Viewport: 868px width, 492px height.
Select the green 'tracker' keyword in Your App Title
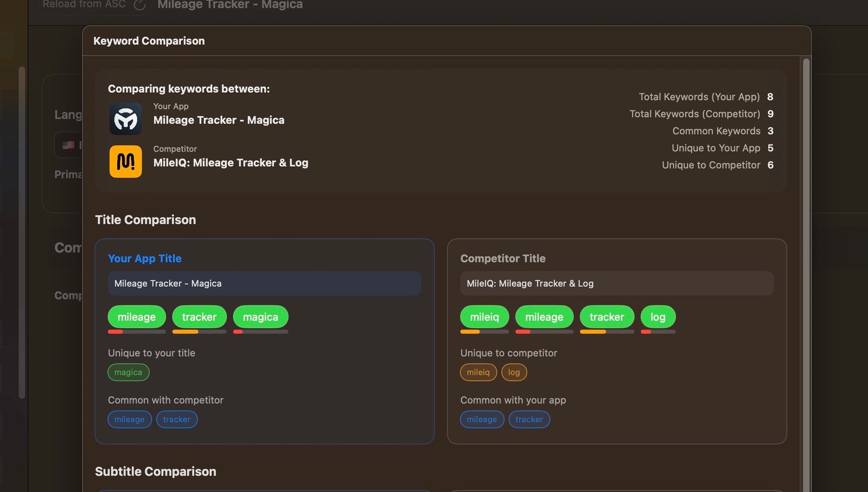199,317
